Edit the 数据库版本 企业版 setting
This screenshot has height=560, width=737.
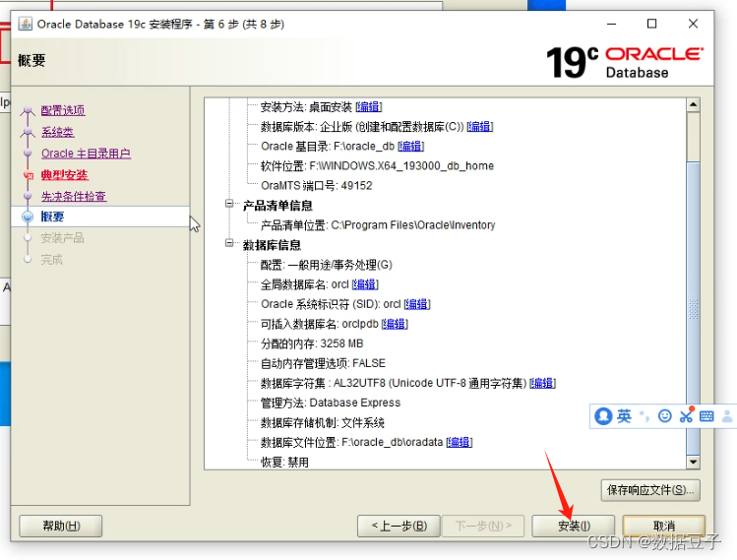(x=479, y=127)
